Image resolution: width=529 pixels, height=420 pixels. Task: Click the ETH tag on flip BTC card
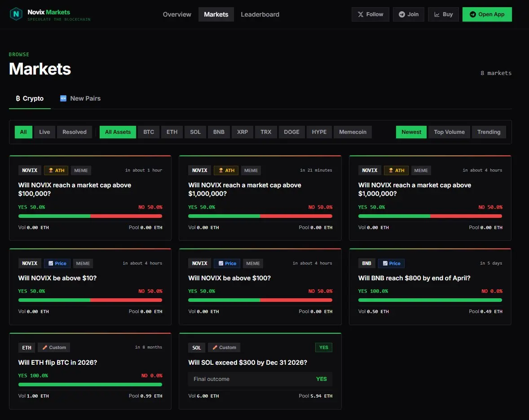26,348
